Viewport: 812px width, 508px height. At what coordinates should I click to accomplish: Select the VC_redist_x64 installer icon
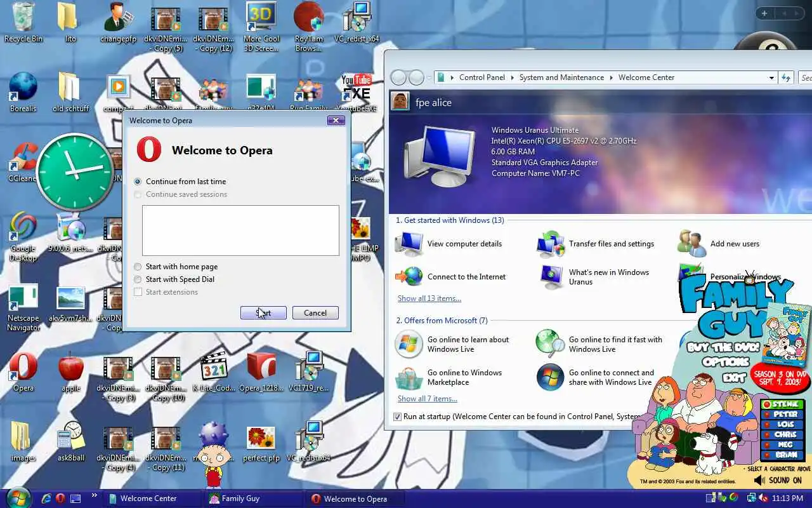(x=357, y=23)
